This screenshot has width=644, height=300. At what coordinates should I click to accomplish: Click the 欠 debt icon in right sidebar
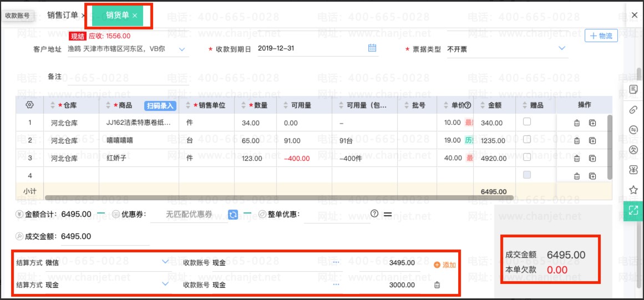633,149
